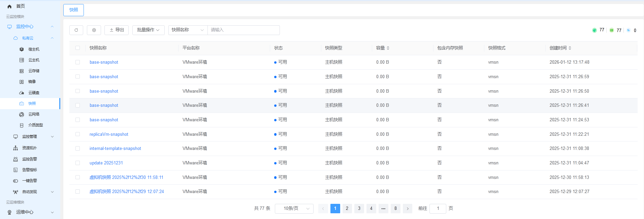Sort by 容量 column sorter
Image resolution: width=644 pixels, height=219 pixels.
(x=388, y=48)
